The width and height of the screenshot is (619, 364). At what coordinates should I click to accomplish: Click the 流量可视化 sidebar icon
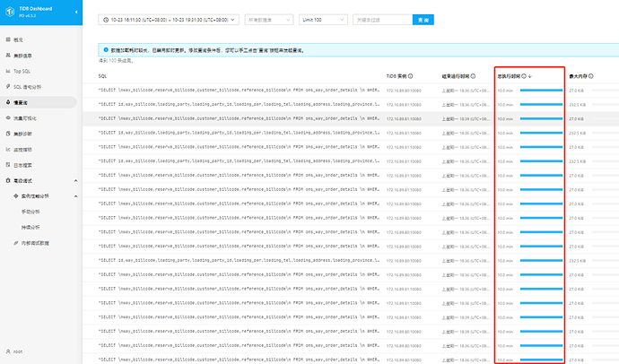[7, 117]
